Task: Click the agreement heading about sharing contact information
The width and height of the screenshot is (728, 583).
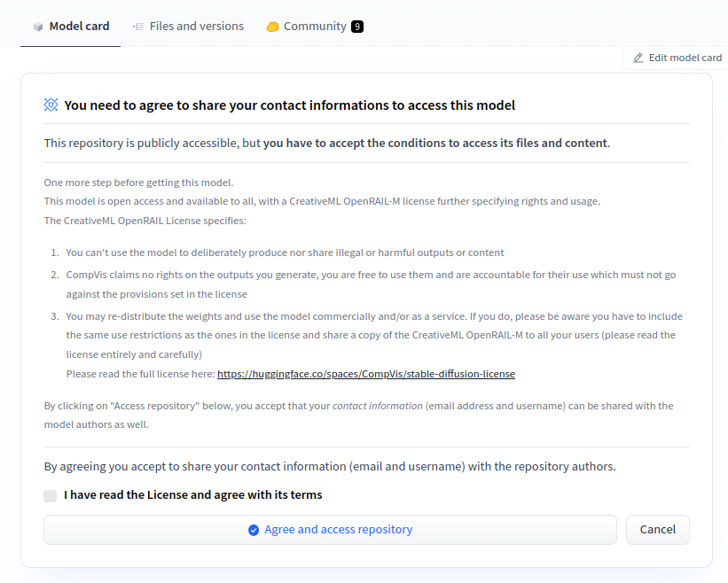Action: [287, 105]
